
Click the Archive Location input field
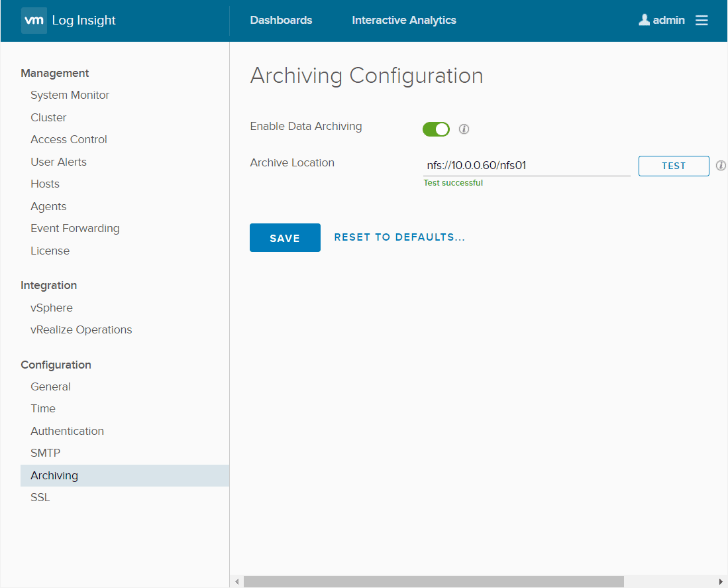527,166
